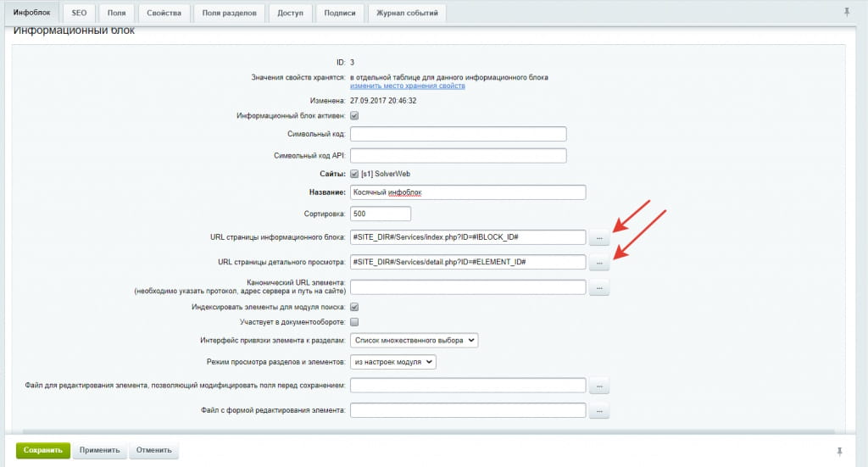Click the pin icon in the bottom bar
This screenshot has height=467, width=868.
click(x=840, y=450)
